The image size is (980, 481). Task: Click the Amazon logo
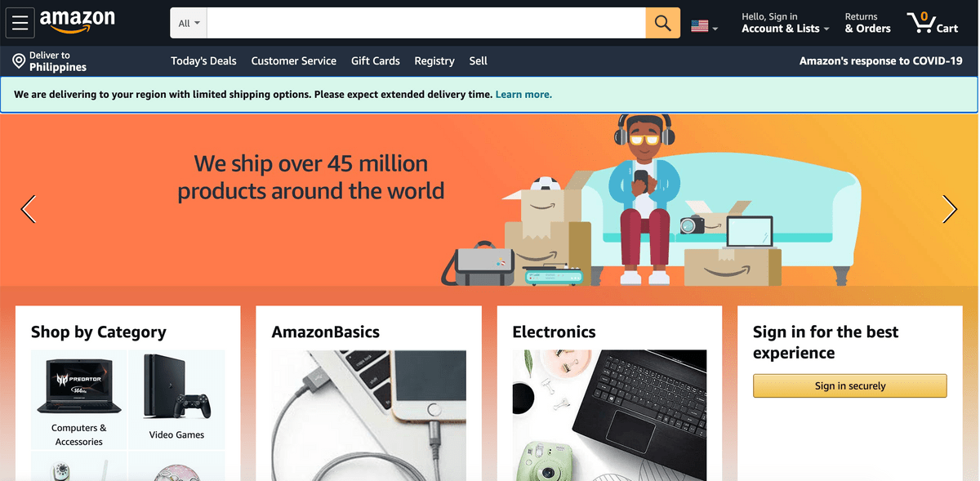click(x=77, y=22)
